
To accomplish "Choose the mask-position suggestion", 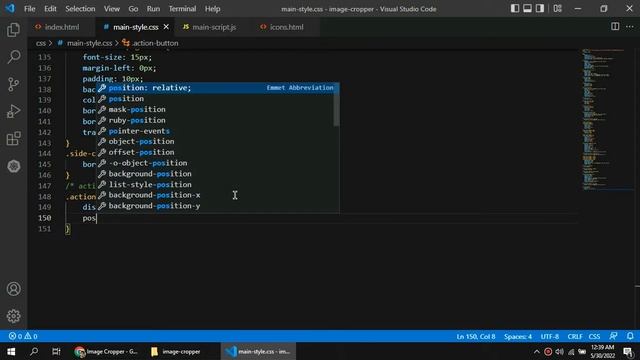I will [x=218, y=109].
